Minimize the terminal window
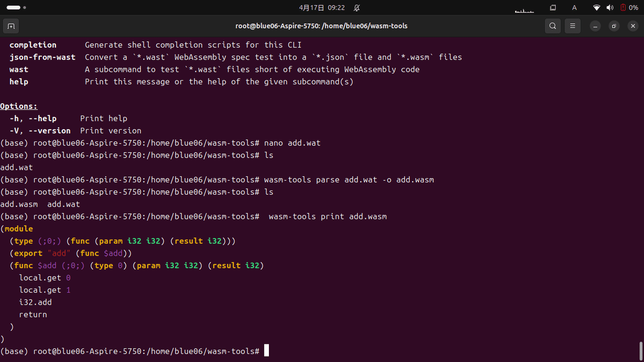Image resolution: width=644 pixels, height=362 pixels. [x=594, y=25]
